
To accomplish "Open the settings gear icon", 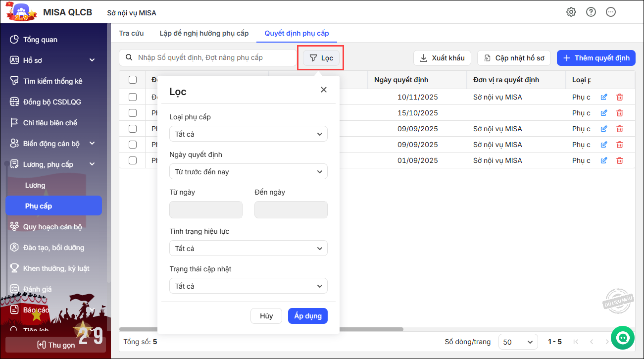I will [571, 12].
